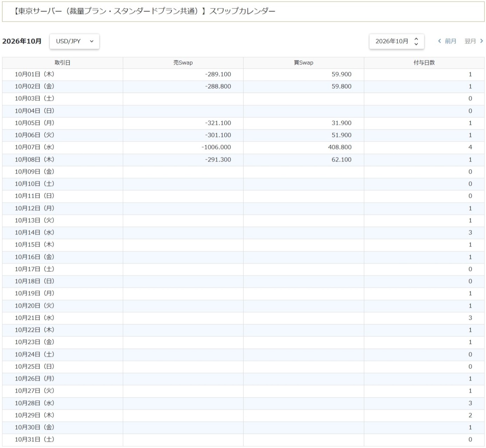Click the right chevron beside 翌月
The height and width of the screenshot is (448, 486).
click(x=481, y=41)
